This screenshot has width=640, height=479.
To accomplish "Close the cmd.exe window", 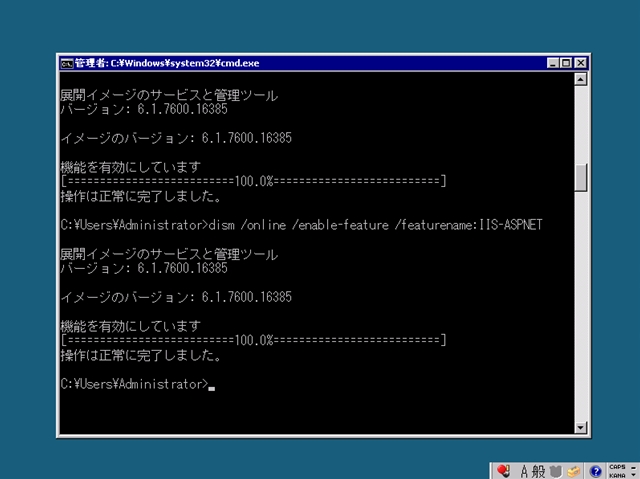I will tap(580, 63).
